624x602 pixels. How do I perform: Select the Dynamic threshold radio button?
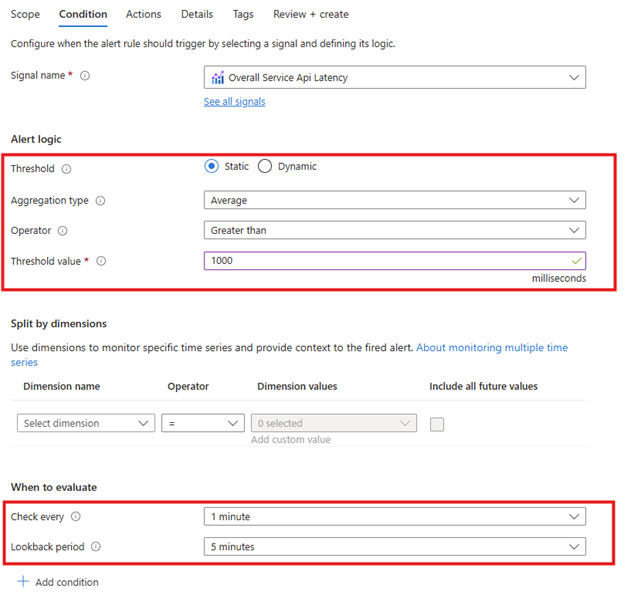(x=265, y=167)
